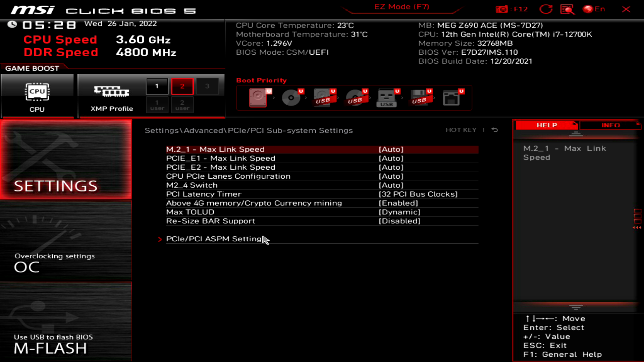
Task: Switch to the INFO tab
Action: click(x=610, y=125)
